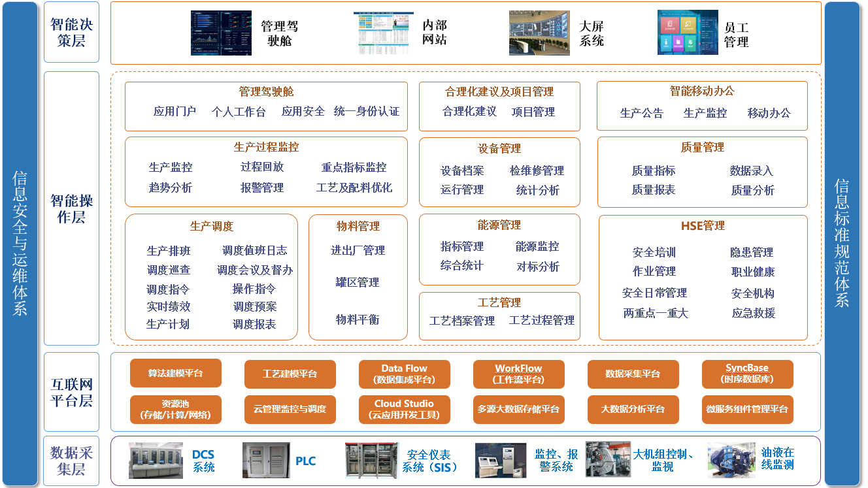Click the 大数据分析平台 button
This screenshot has height=488, width=868.
point(633,408)
